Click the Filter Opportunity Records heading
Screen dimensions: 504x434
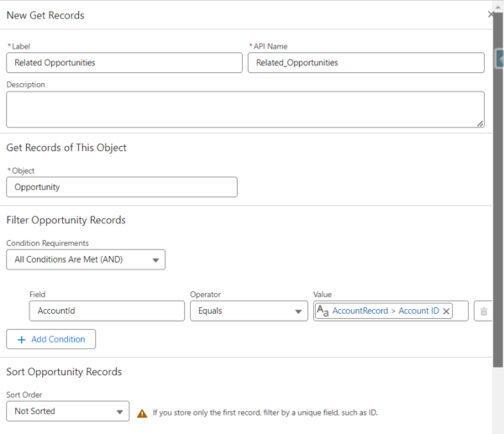tap(66, 220)
